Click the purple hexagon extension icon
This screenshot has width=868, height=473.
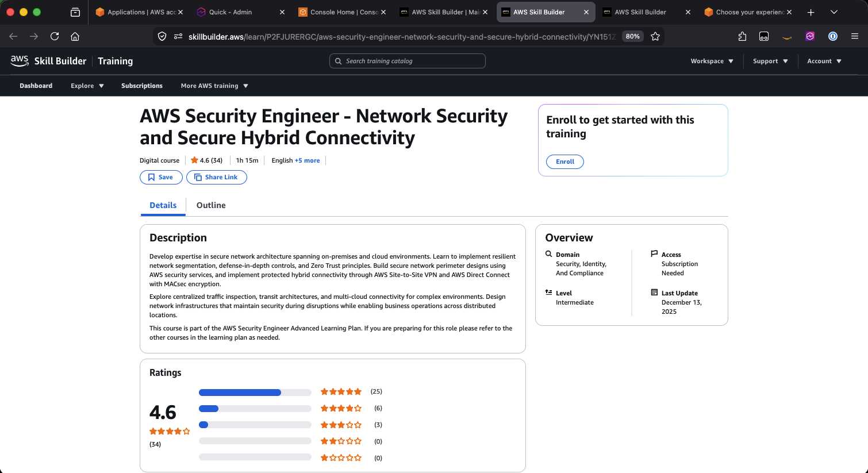coord(810,36)
